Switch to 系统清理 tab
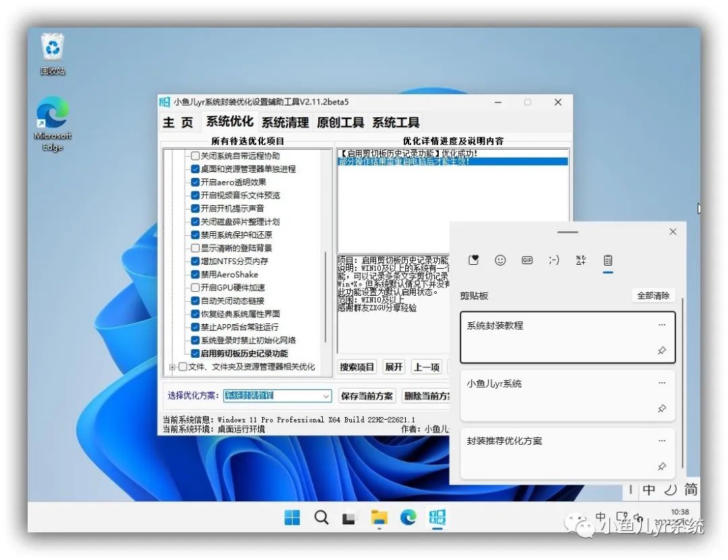 click(285, 123)
